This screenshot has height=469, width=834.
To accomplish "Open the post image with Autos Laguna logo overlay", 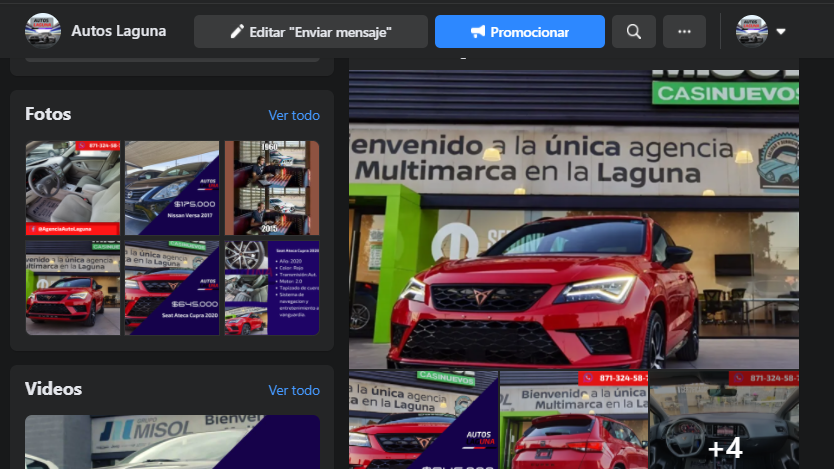I will [423, 420].
